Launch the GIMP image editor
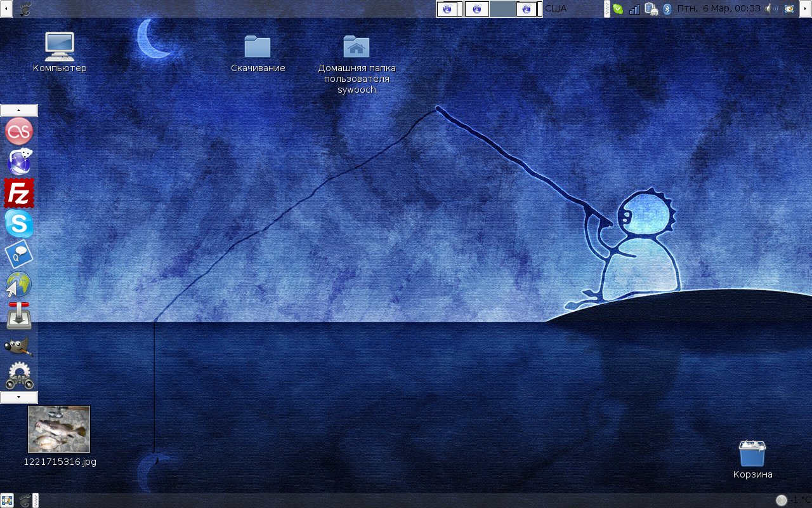 19,346
